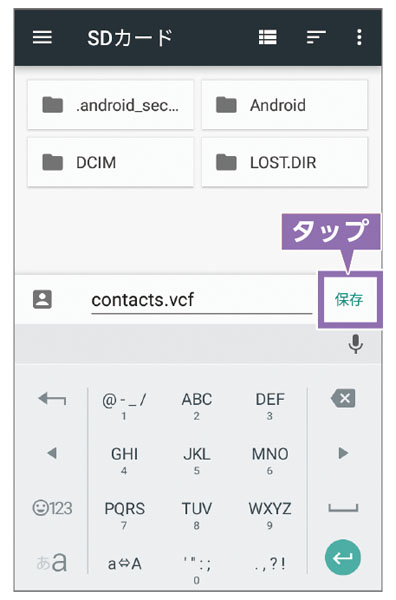
Task: Tap the microphone voice input icon
Action: [355, 344]
